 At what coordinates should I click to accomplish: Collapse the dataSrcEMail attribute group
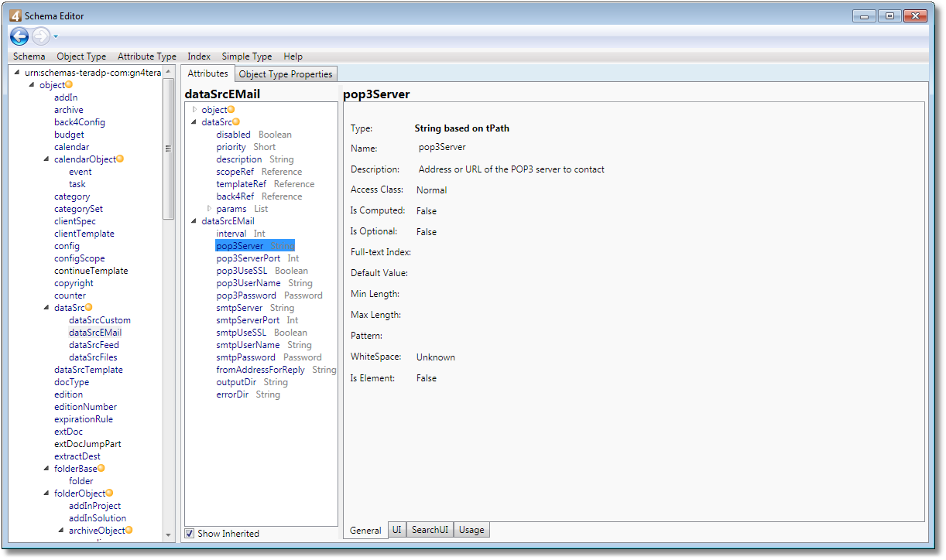tap(194, 221)
